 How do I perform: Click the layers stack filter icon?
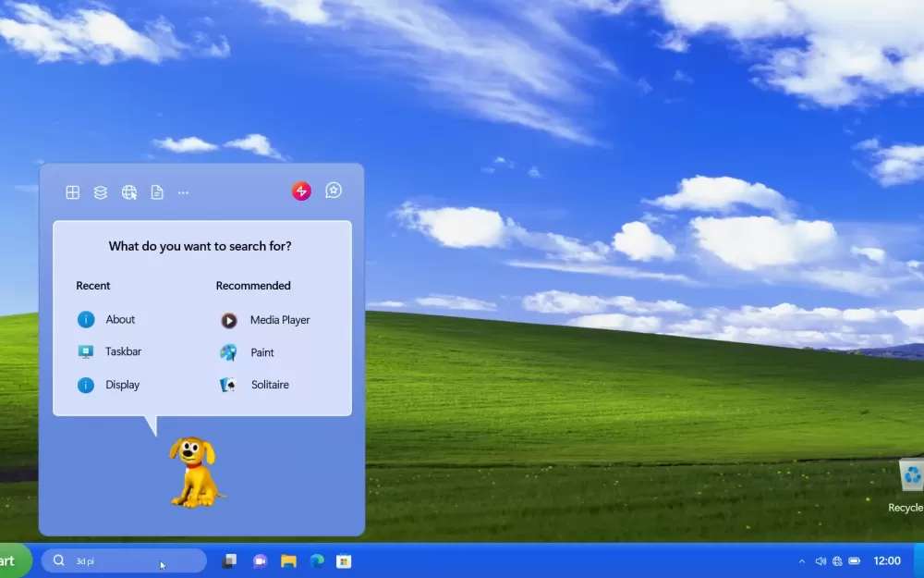[101, 192]
